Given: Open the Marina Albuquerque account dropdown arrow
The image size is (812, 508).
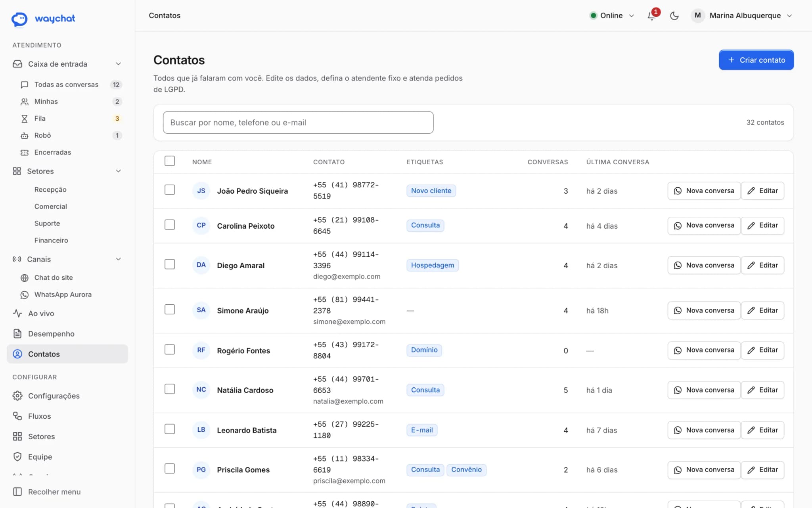Looking at the screenshot, I should (x=789, y=16).
